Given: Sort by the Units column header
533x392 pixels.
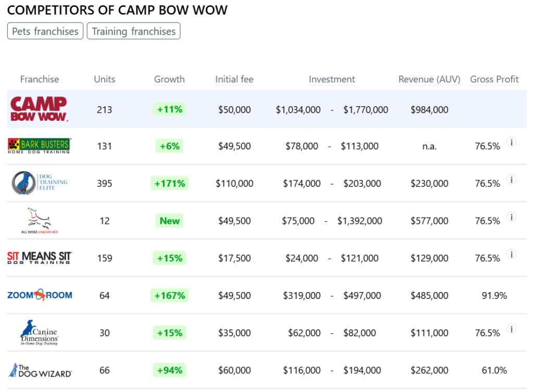Looking at the screenshot, I should 104,79.
